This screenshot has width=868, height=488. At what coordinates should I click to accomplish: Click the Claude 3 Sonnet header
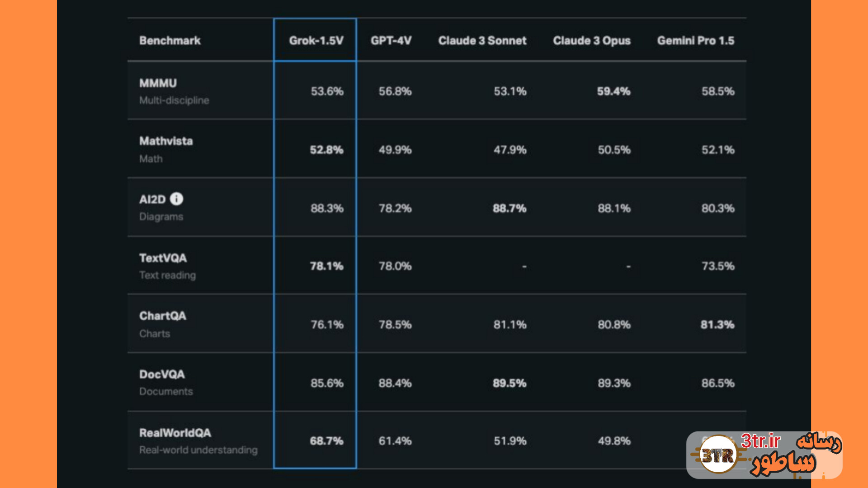pos(482,41)
